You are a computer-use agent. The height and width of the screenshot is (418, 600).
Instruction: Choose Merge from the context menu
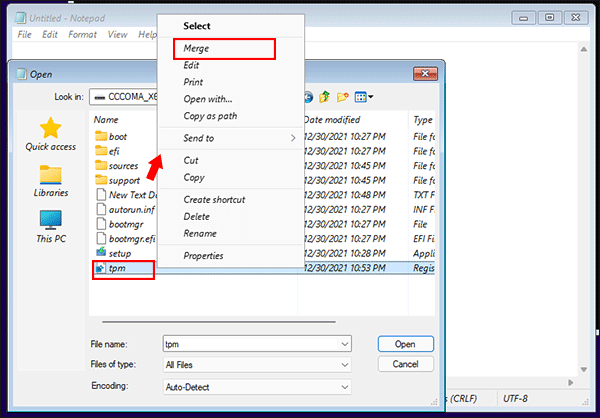tap(196, 48)
